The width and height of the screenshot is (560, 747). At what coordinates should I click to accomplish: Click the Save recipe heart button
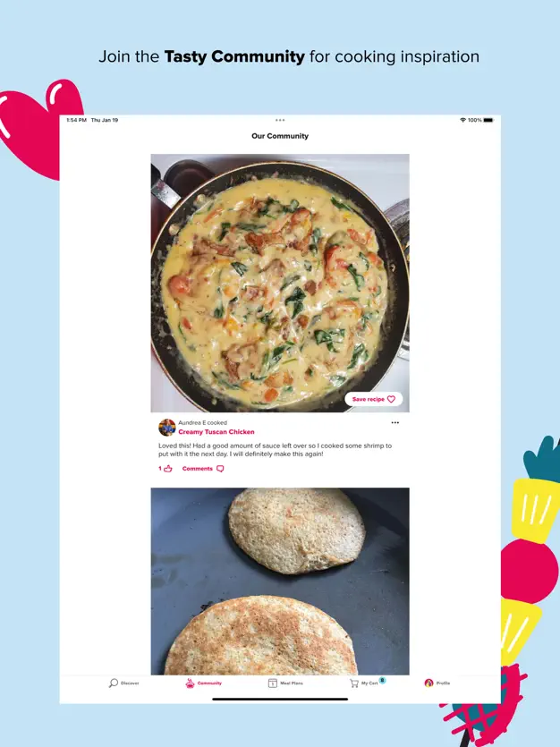click(374, 399)
